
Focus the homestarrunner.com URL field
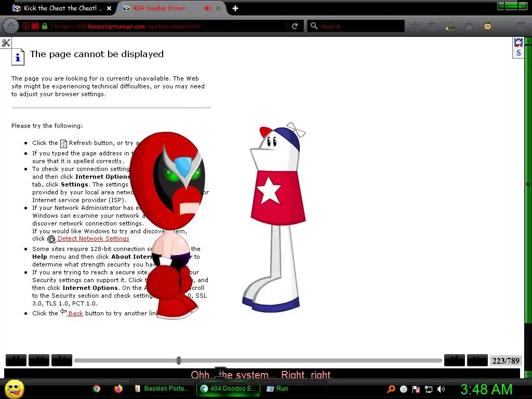[x=169, y=26]
